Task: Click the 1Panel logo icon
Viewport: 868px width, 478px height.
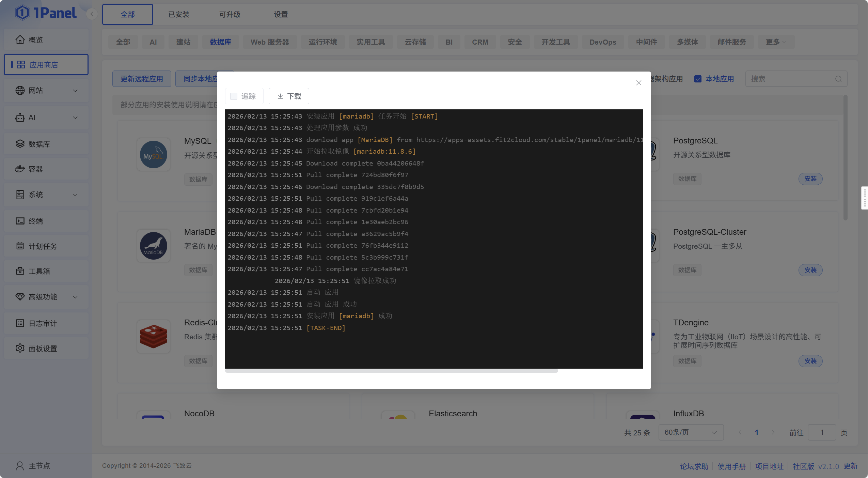Action: point(22,13)
